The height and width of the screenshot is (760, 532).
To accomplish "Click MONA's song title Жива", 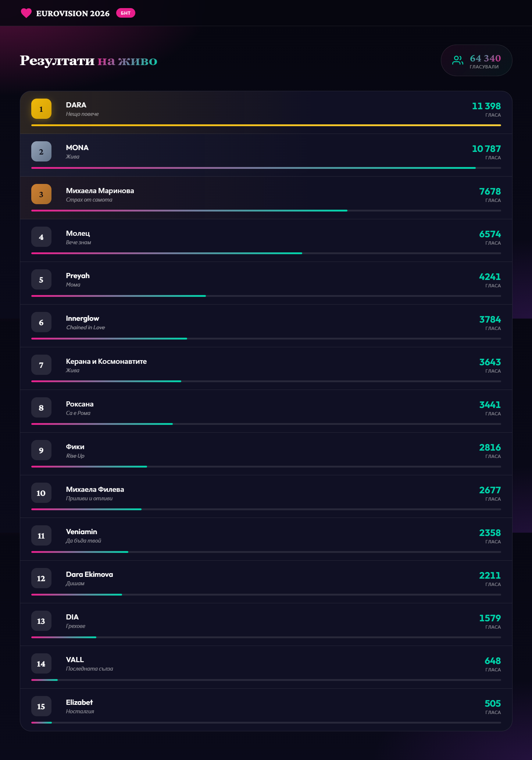I will pos(72,157).
